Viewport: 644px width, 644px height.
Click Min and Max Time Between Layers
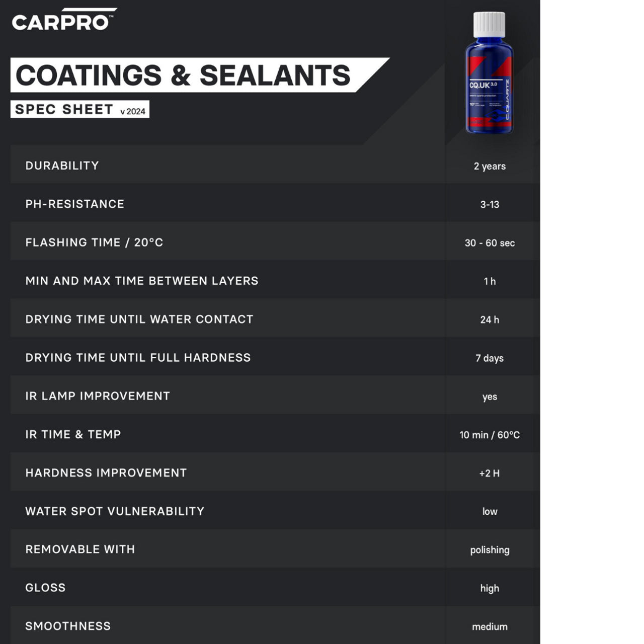(141, 281)
